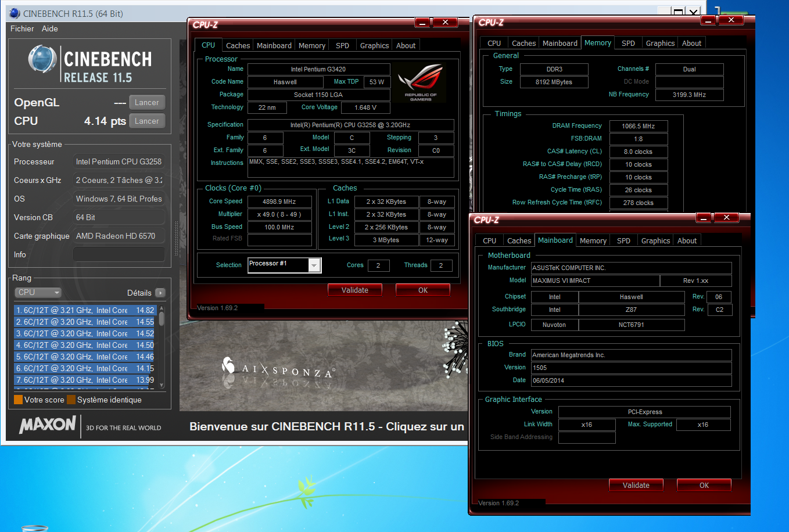Open SPD tab in the Processor CPU-Z window
This screenshot has height=532, width=789.
343,45
